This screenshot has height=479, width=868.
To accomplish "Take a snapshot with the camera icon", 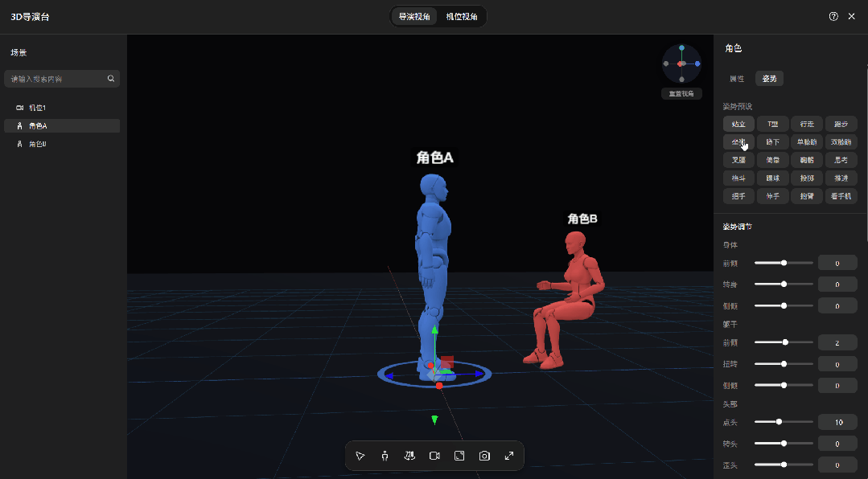I will (x=484, y=456).
